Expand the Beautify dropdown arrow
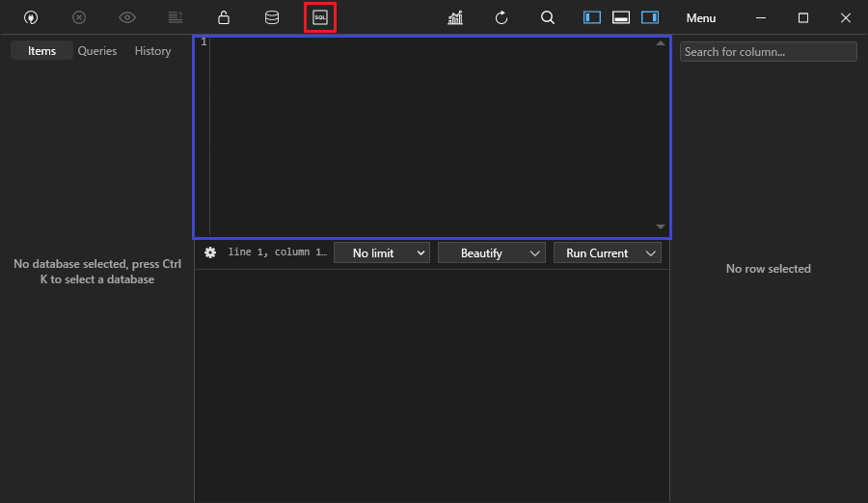 [534, 252]
